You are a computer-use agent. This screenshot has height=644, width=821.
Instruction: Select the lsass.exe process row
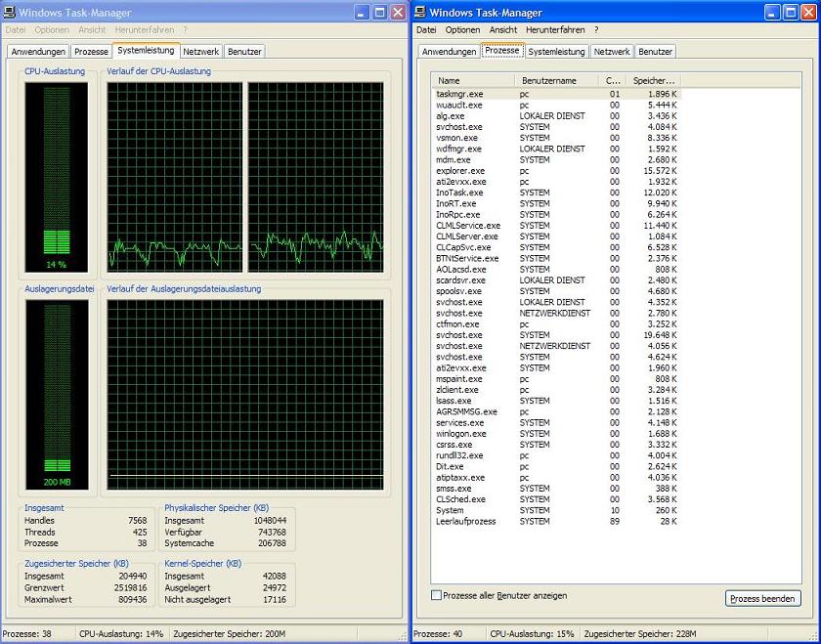coord(556,401)
